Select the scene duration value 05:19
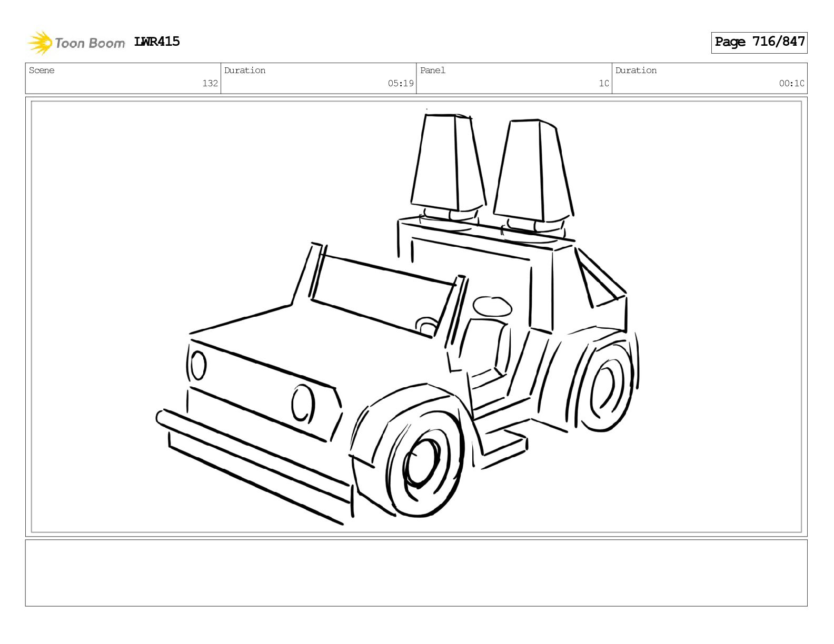This screenshot has height=644, width=834. pos(401,83)
